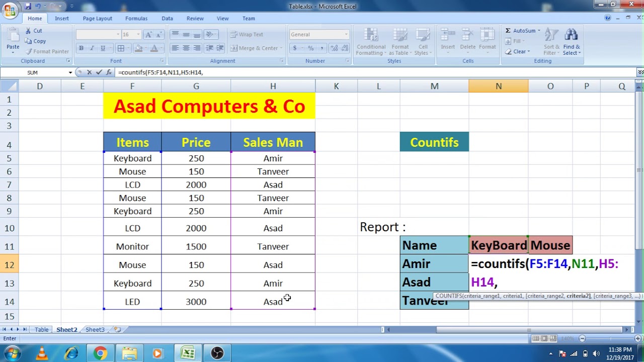Undo via Quick Access toolbar arrow
644x362 pixels.
(x=38, y=6)
